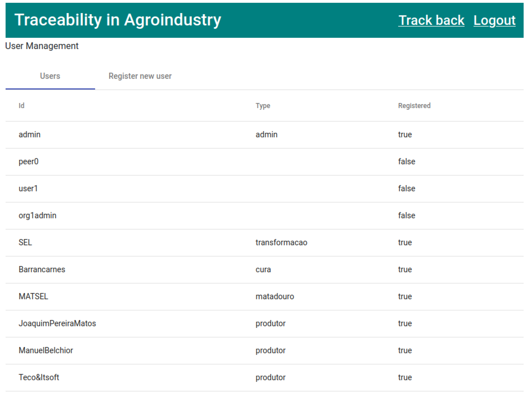Open the Register new user tab

click(140, 76)
